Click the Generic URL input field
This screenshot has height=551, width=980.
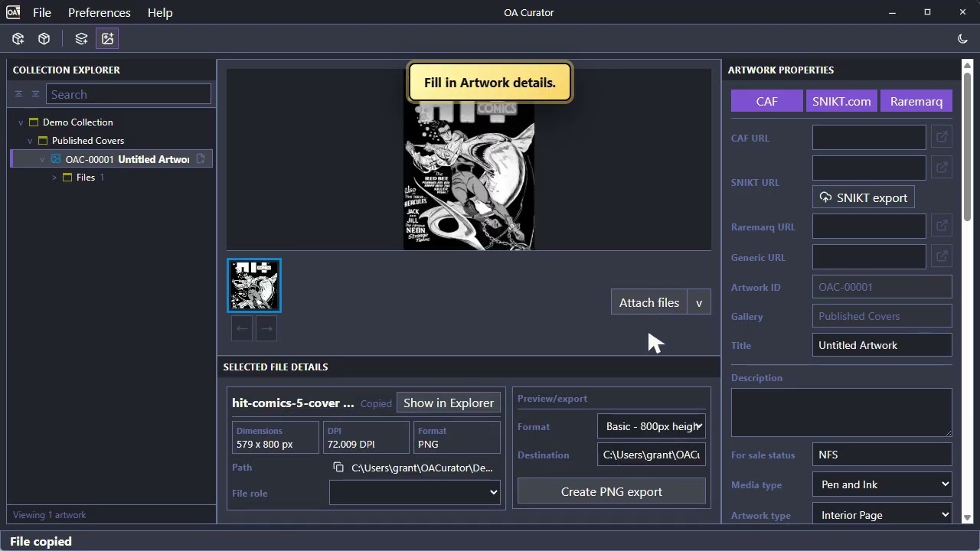pos(869,257)
